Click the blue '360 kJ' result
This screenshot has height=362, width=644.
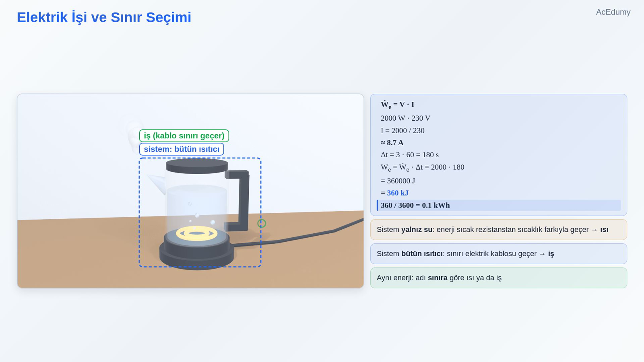(x=398, y=193)
